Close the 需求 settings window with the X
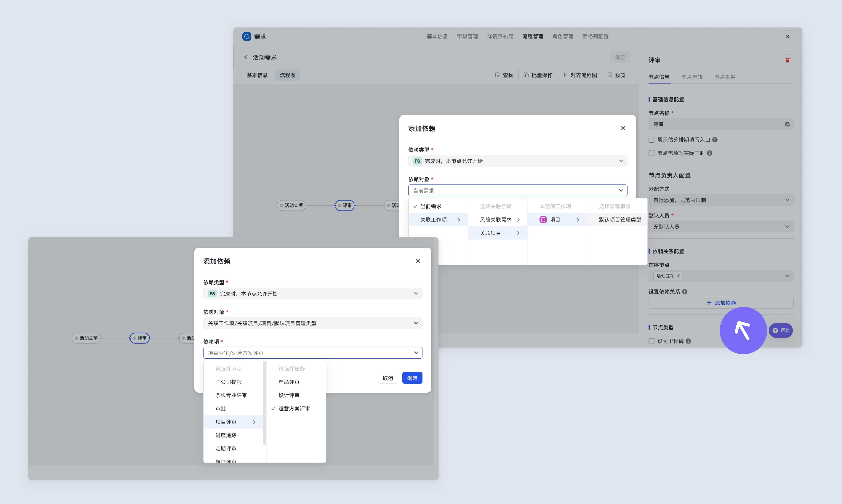This screenshot has height=504, width=842. 787,36
